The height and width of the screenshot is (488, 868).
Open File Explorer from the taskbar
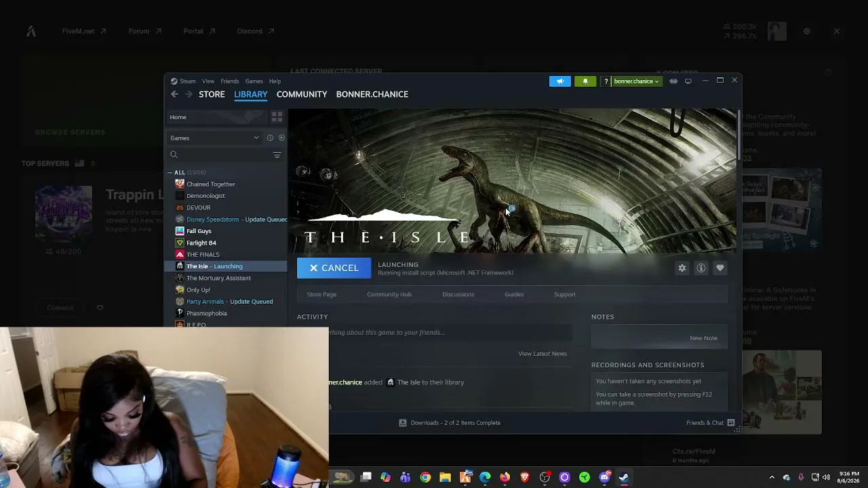click(x=445, y=477)
